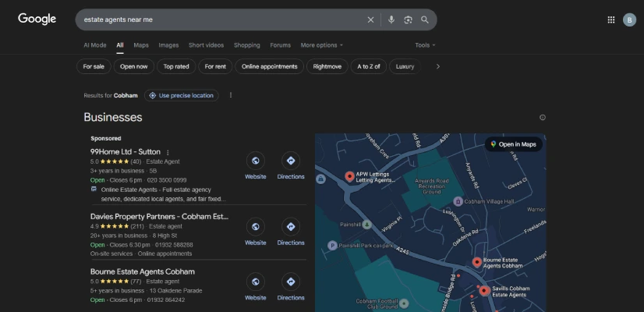Visit Bourne Estate Agents website icon
Screen dimensions: 644x312
[x=256, y=282]
